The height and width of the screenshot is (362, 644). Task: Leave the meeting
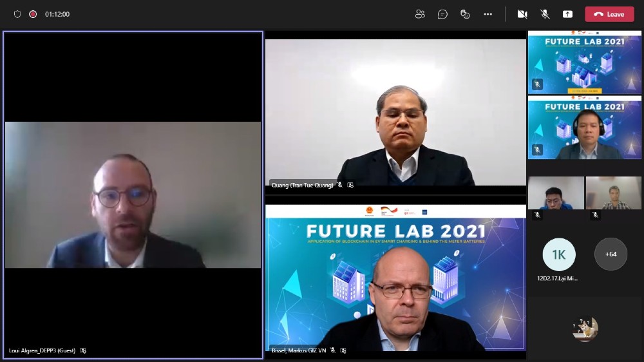(609, 14)
